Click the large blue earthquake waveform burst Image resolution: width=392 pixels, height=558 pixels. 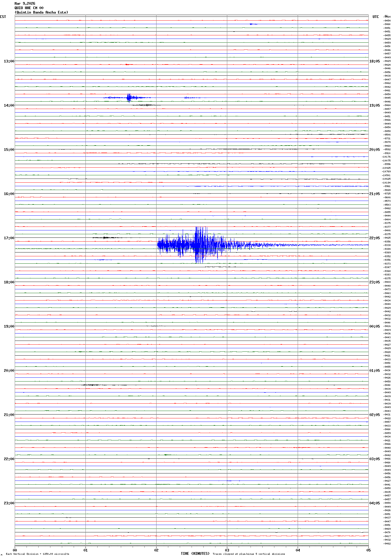200,245
